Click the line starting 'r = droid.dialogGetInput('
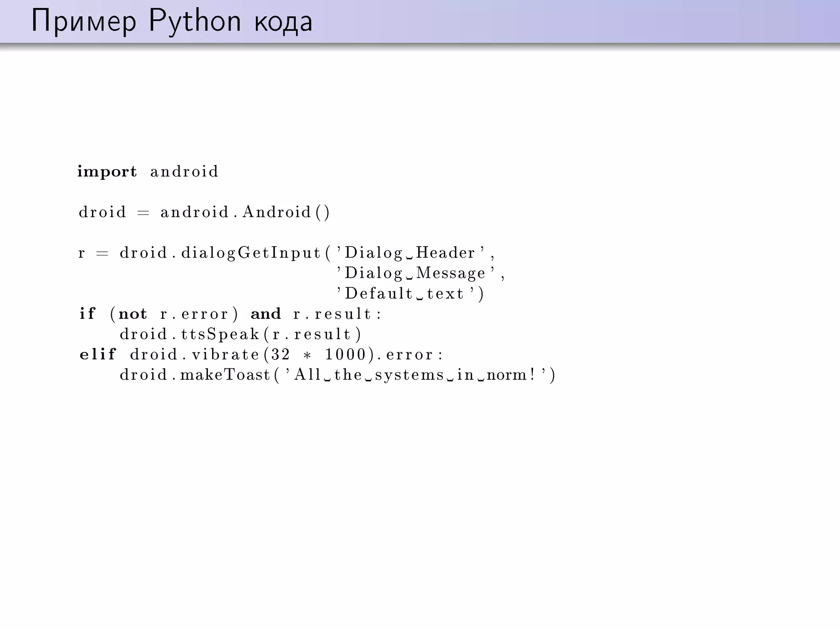 tap(287, 253)
